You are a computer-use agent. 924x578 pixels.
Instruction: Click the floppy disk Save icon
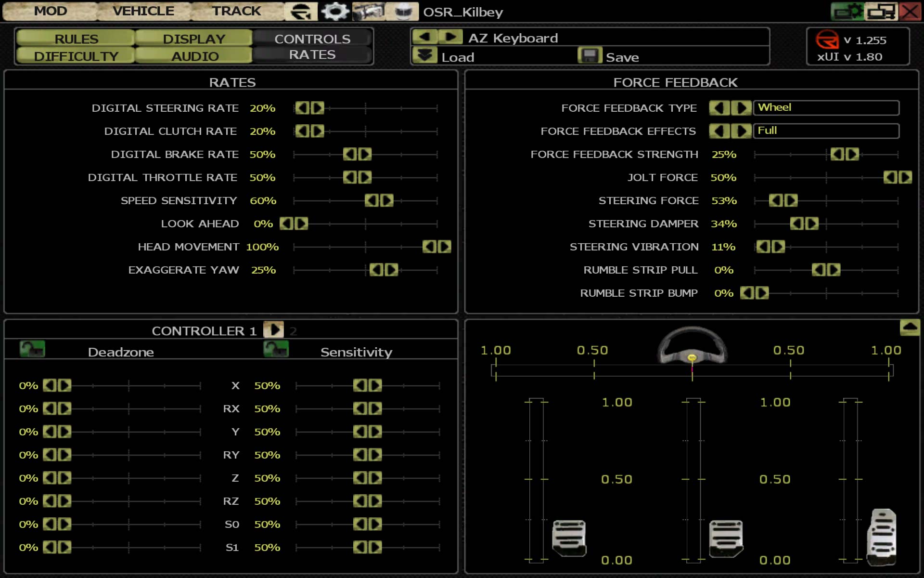590,56
